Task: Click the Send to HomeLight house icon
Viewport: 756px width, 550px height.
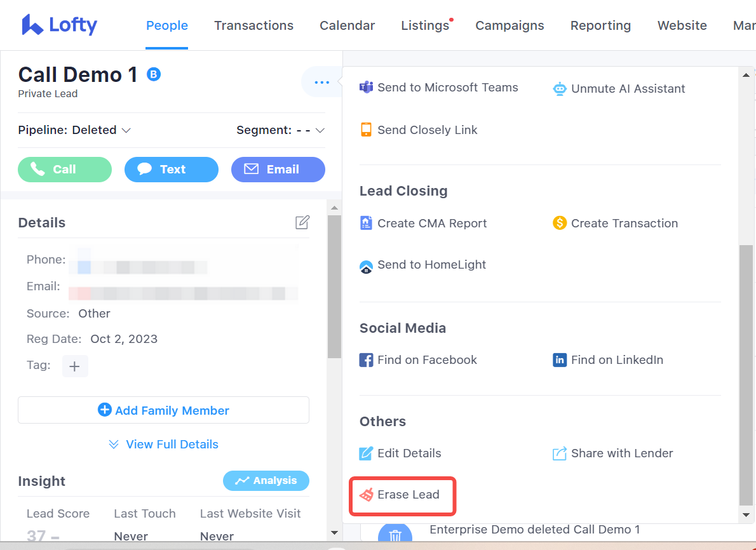Action: point(366,265)
